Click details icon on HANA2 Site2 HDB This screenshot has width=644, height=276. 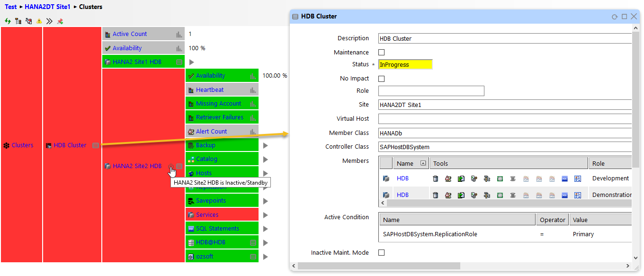click(x=179, y=166)
